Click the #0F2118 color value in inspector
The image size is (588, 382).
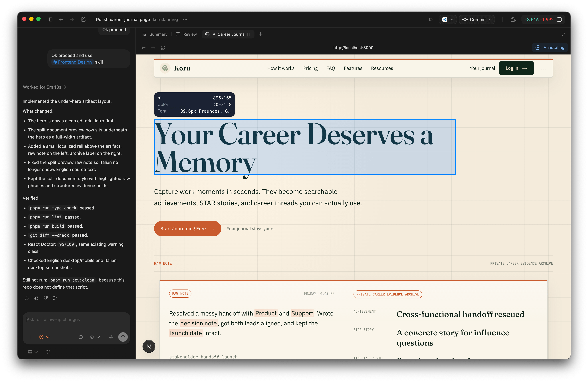click(x=222, y=104)
